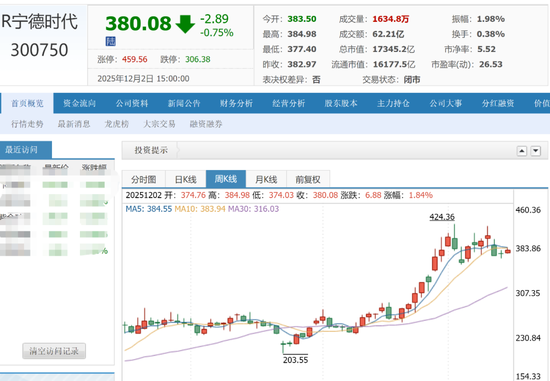Click the blue 融 margin-trading badge icon

(111, 41)
